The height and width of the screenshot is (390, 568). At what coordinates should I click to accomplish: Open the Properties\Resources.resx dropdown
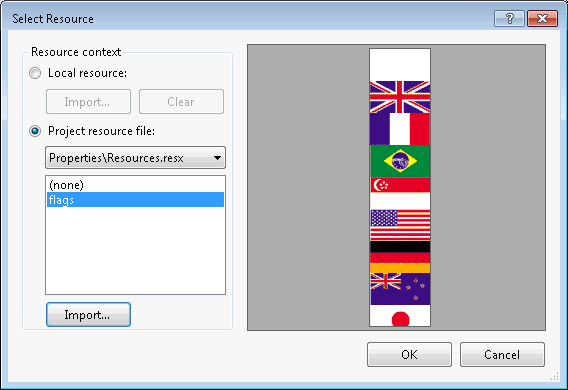tap(135, 158)
